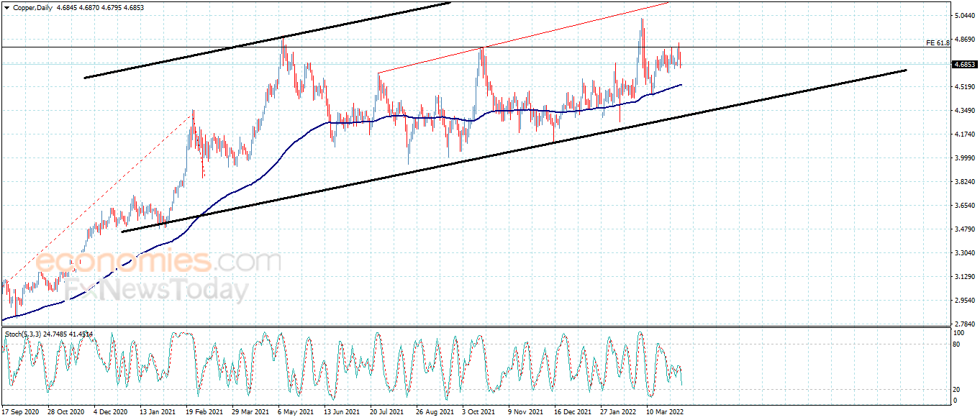Open the dropdown triangle beside Copper,Daily

[x=7, y=7]
